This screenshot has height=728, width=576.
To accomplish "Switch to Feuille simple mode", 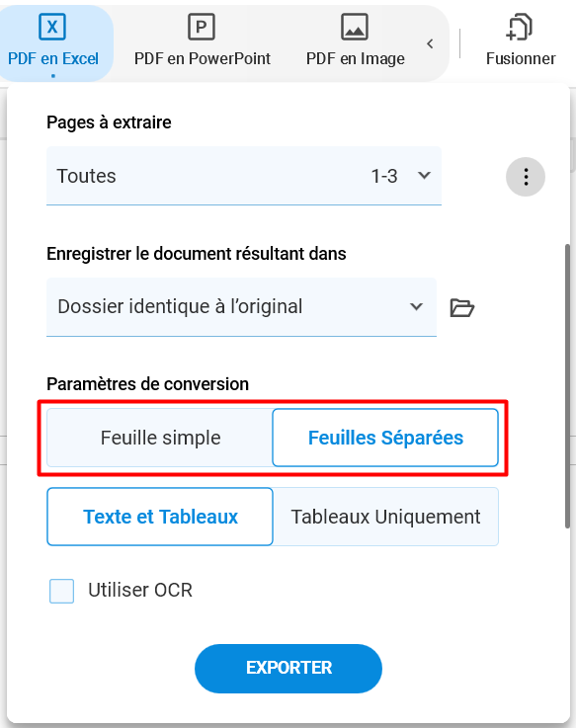I will pos(160,438).
